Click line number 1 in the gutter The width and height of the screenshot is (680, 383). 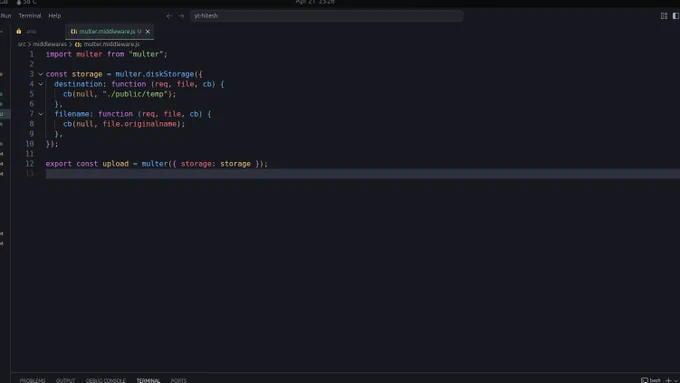click(x=31, y=54)
